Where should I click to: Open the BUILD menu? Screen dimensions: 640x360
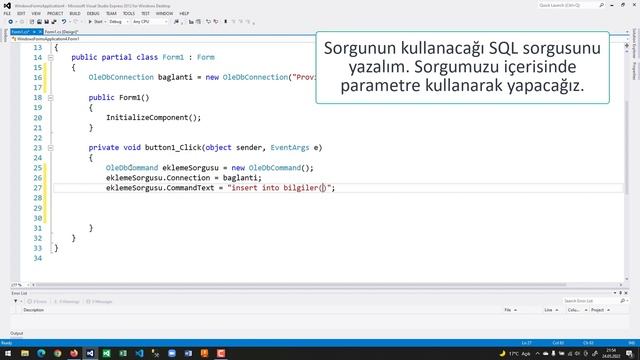[75, 13]
